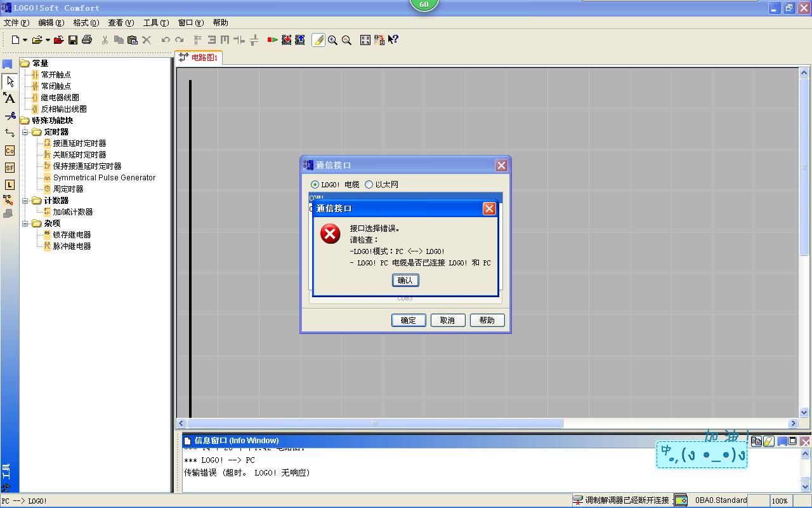This screenshot has width=812, height=508.
Task: Click the New file icon in toolbar
Action: pos(16,40)
